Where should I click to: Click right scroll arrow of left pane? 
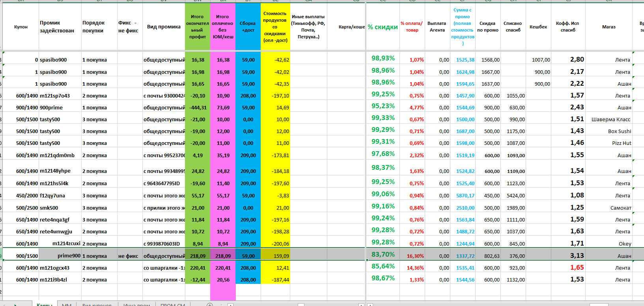click(x=361, y=305)
